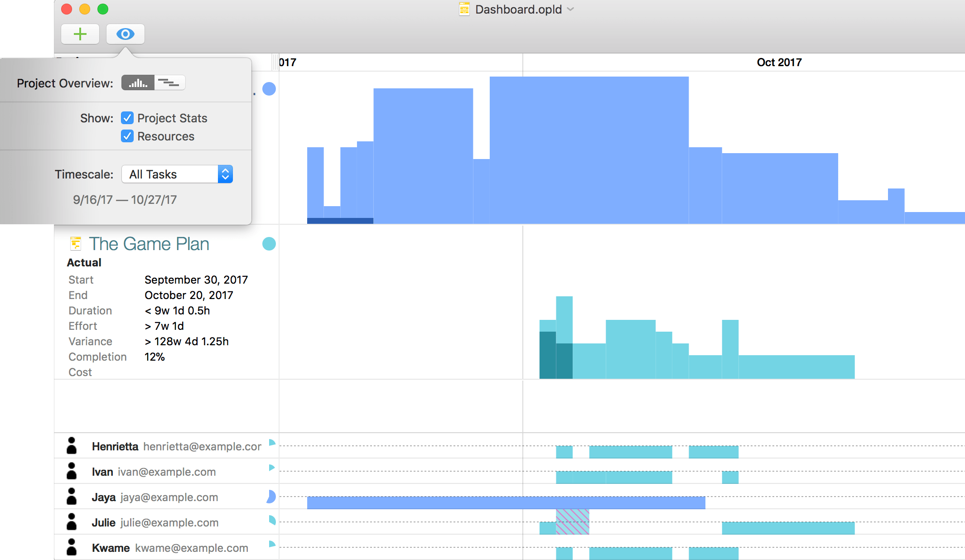Click The Game Plan teal color dot
The image size is (965, 560).
coord(269,244)
